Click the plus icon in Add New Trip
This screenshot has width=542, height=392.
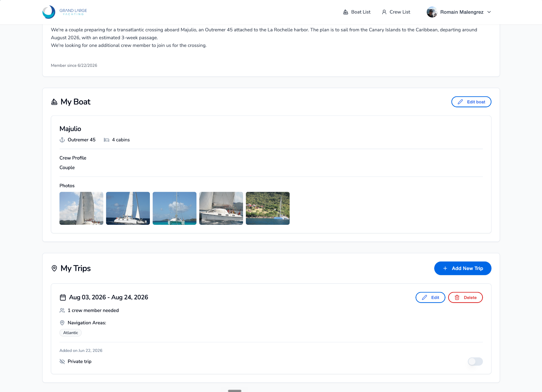[x=445, y=268]
